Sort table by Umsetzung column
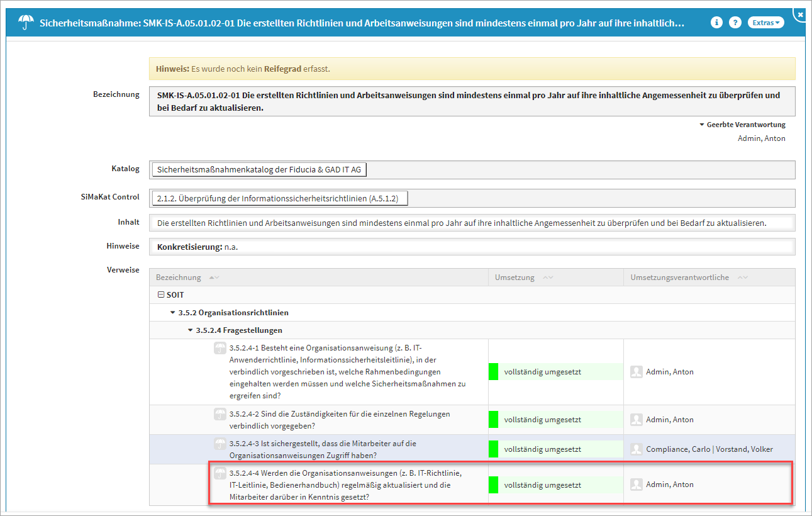Screen dimensions: 812x516 [547, 278]
